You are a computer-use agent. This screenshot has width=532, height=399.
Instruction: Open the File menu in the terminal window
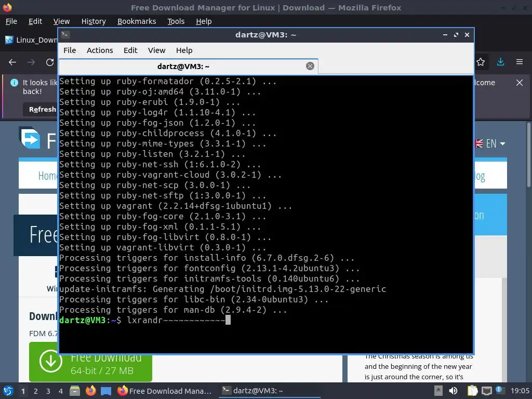pyautogui.click(x=70, y=50)
